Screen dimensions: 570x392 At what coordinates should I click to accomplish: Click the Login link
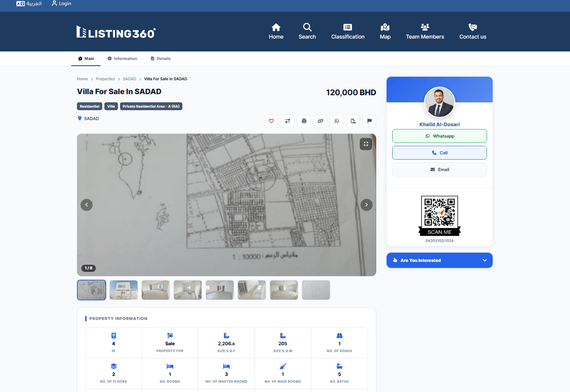(61, 4)
